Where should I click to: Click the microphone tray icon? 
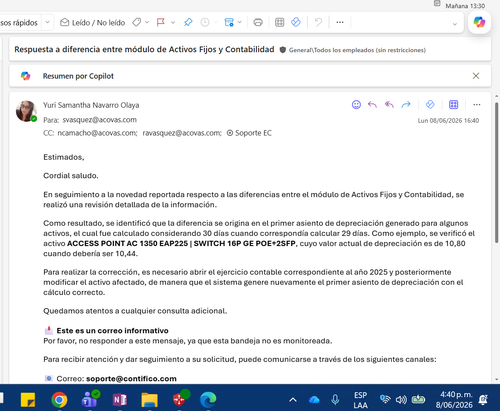(335, 400)
